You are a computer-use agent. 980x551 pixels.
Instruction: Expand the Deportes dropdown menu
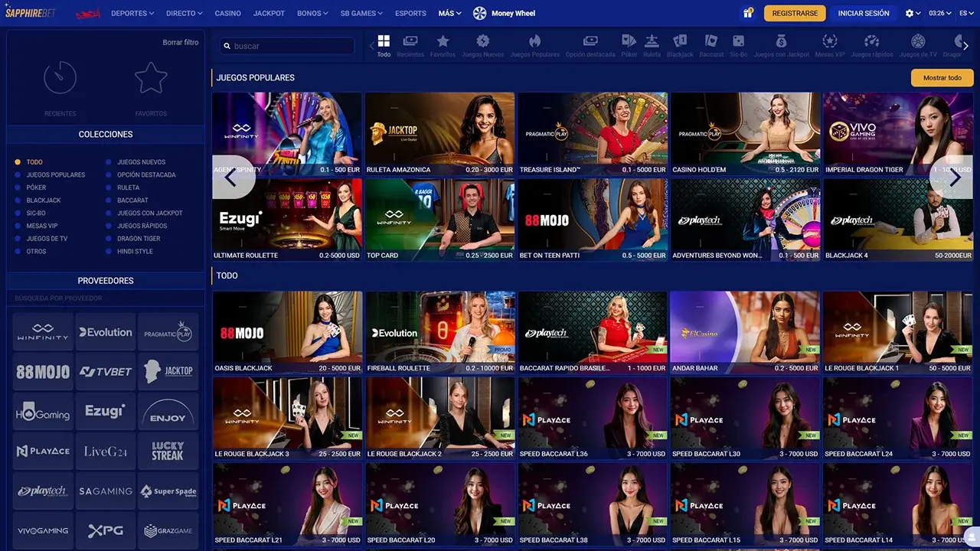[132, 13]
